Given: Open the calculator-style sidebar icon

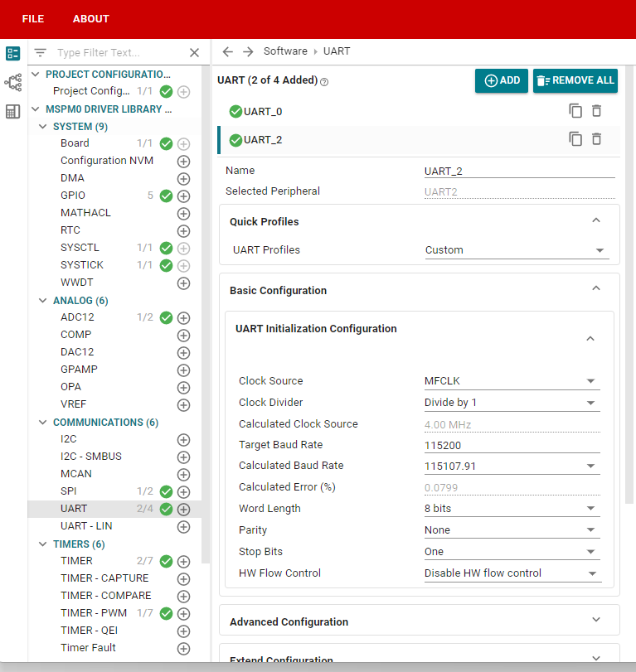Looking at the screenshot, I should coord(13,111).
